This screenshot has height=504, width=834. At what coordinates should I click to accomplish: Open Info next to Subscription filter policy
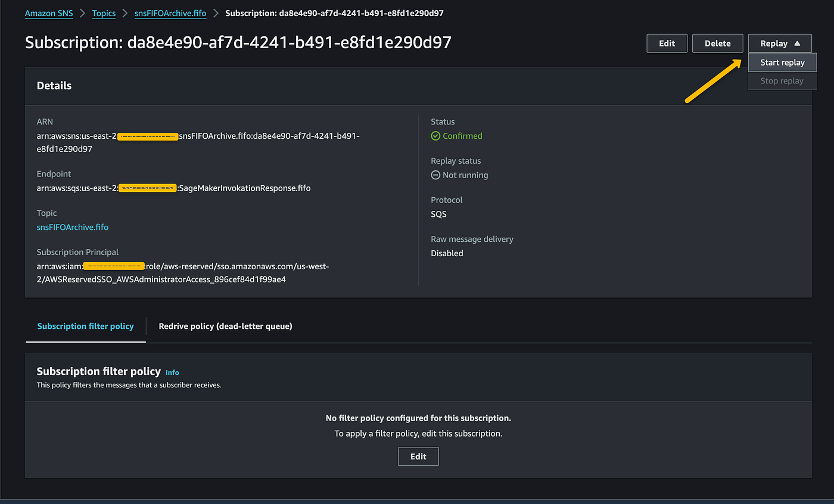[172, 372]
